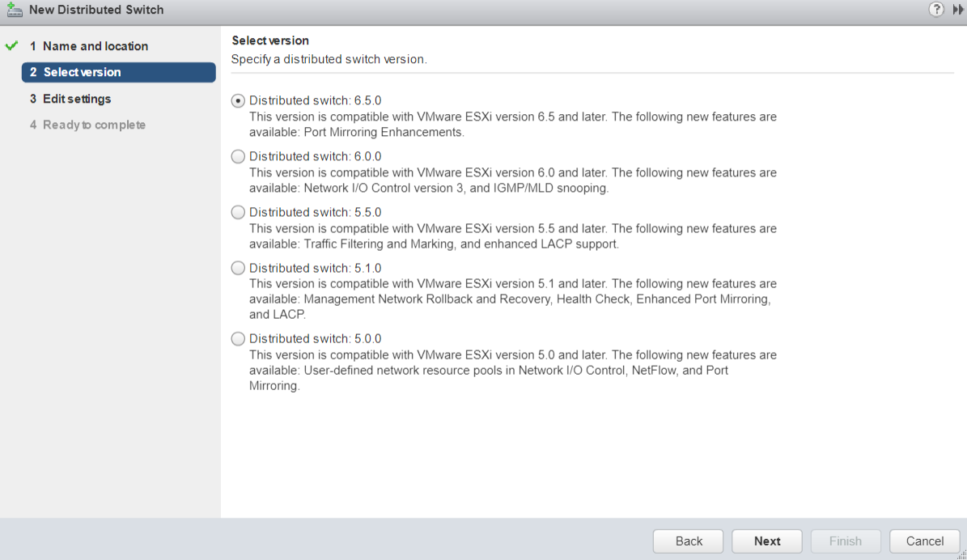Select Distributed switch: 6.0.0 radio button
Image resolution: width=967 pixels, height=560 pixels.
[238, 157]
